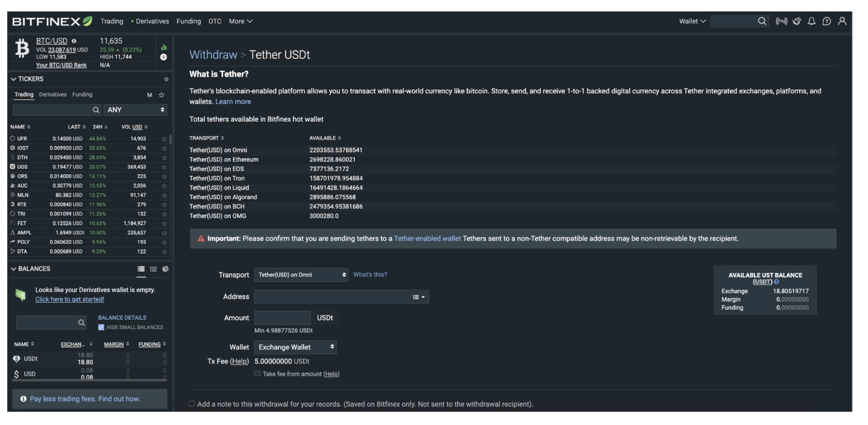Image resolution: width=868 pixels, height=425 pixels.
Task: Open Tickers settings gear
Action: pos(166,79)
